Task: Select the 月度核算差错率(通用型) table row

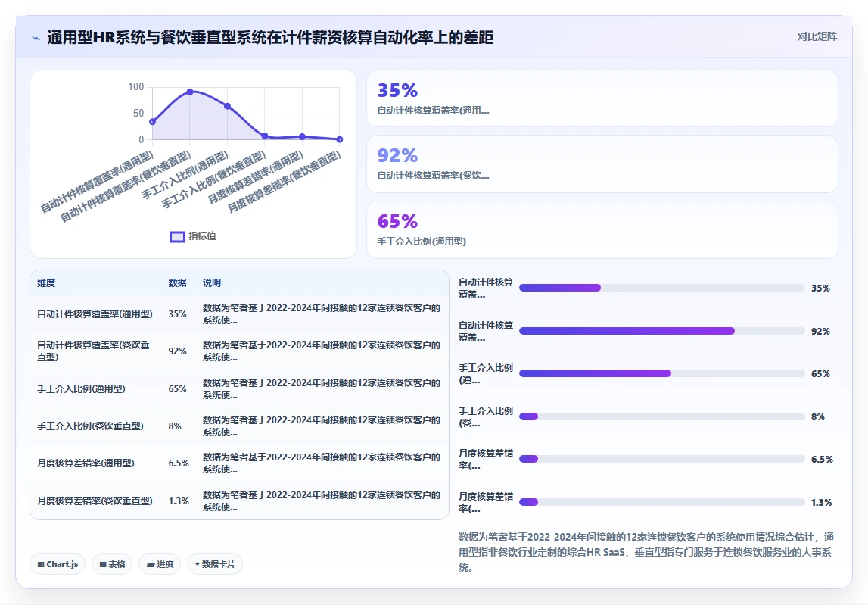Action: tap(239, 463)
